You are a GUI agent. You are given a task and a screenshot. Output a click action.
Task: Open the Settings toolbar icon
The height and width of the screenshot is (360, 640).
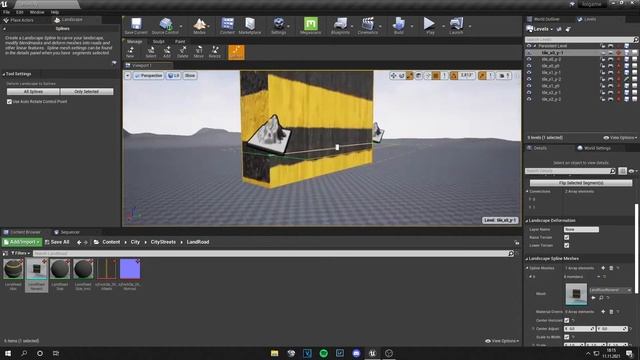pyautogui.click(x=279, y=26)
